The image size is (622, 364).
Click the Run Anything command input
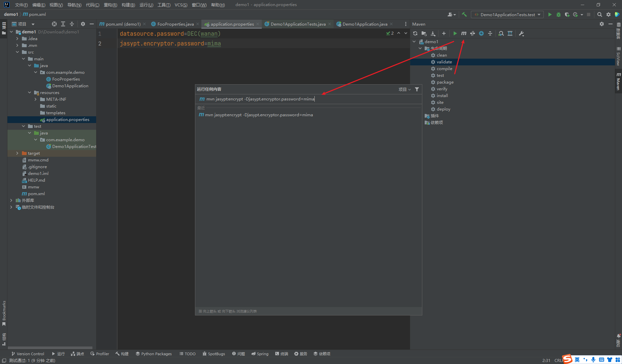point(309,99)
